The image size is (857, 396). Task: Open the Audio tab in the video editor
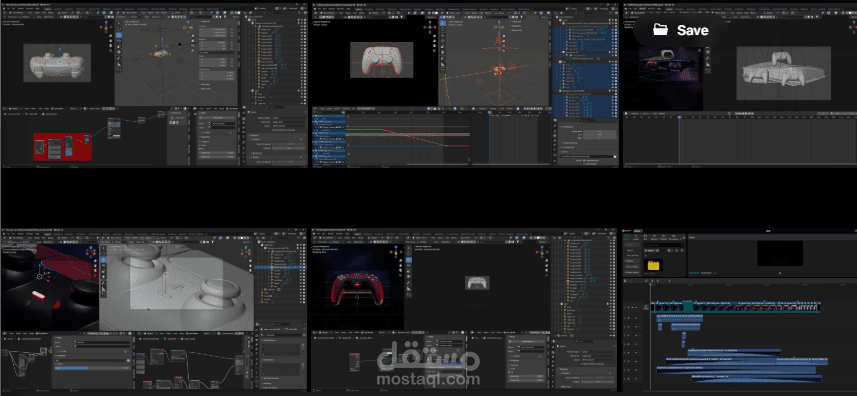(x=636, y=238)
